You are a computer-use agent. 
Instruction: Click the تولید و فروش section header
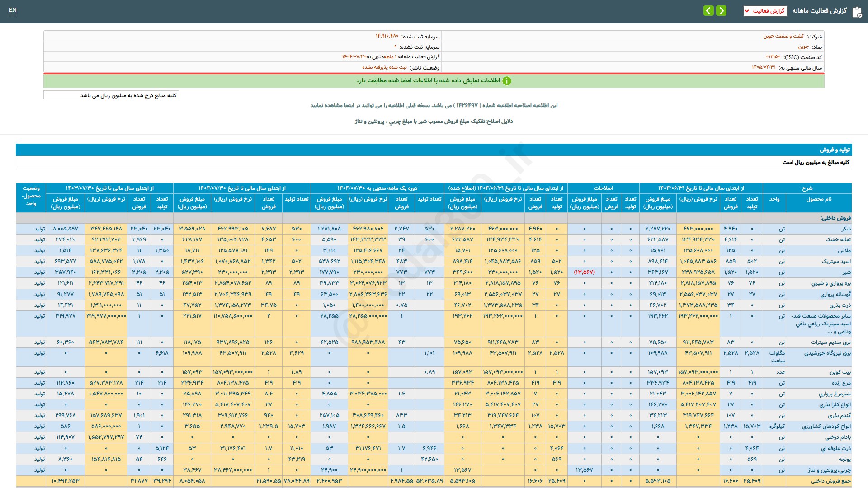point(835,150)
